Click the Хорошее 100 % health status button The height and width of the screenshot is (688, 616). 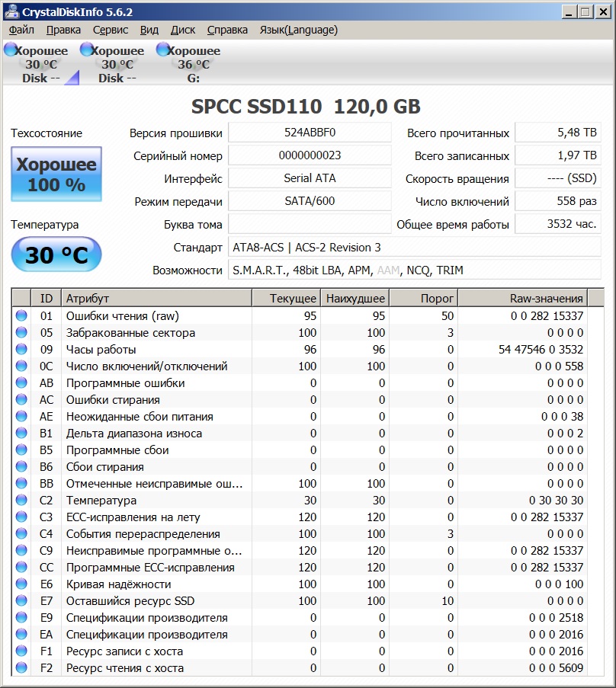click(x=56, y=174)
